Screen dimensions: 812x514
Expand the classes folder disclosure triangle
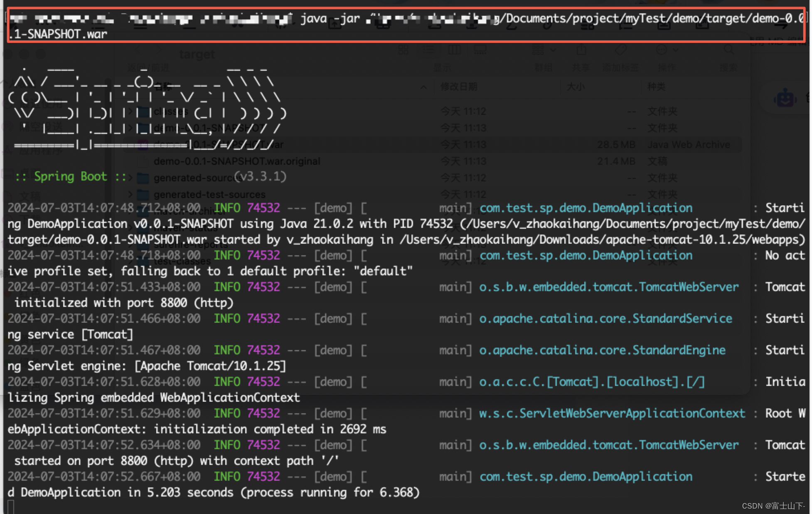(x=130, y=111)
